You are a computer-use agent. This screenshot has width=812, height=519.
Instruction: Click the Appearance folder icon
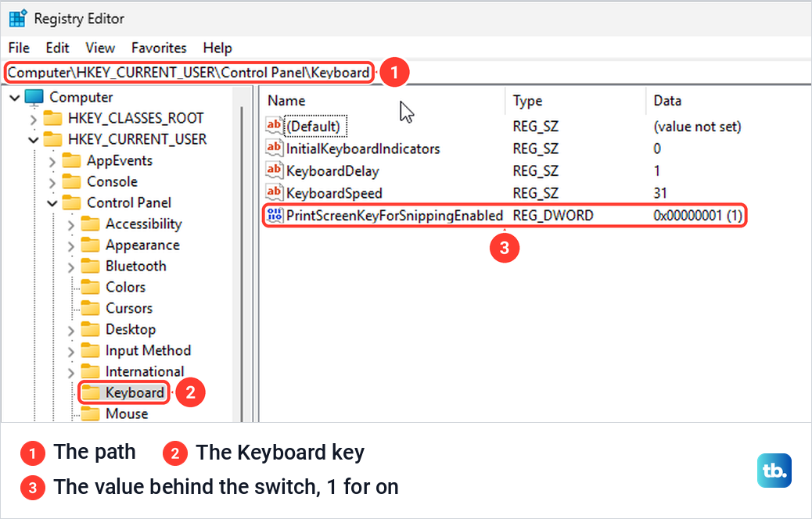tap(90, 245)
